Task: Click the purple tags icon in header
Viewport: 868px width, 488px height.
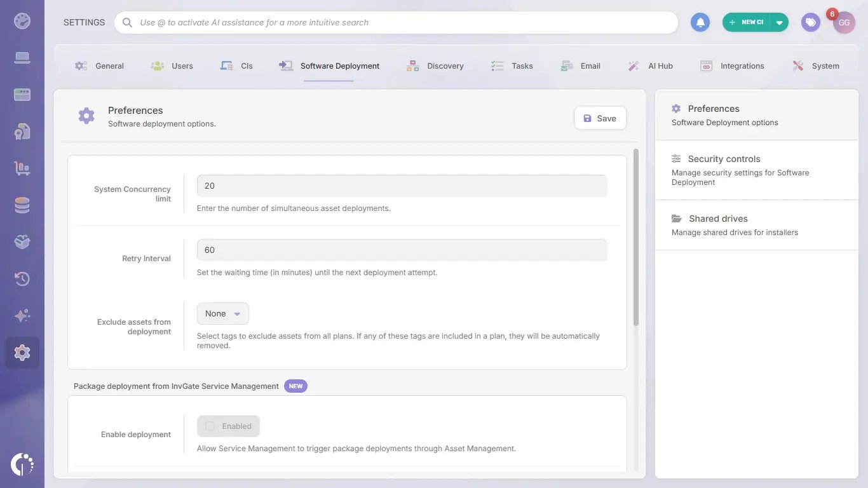Action: click(811, 22)
